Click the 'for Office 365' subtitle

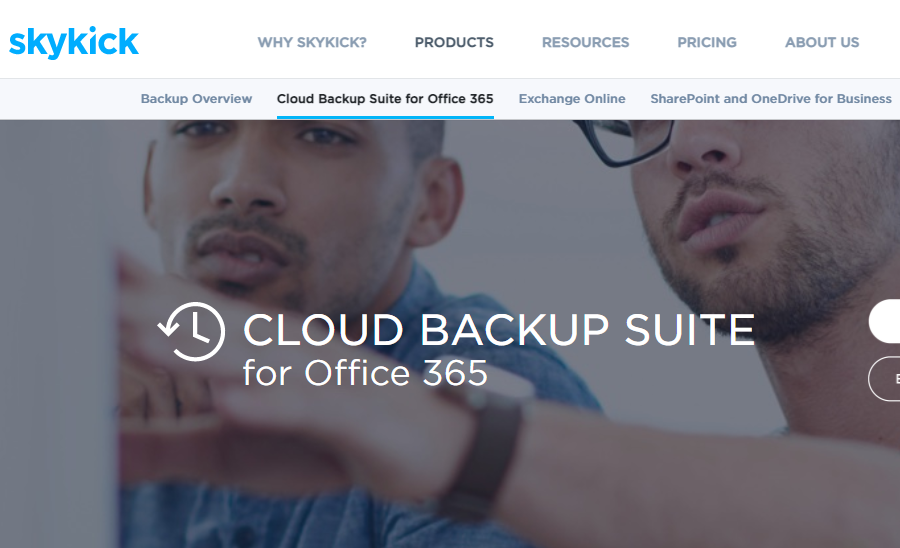tap(365, 373)
